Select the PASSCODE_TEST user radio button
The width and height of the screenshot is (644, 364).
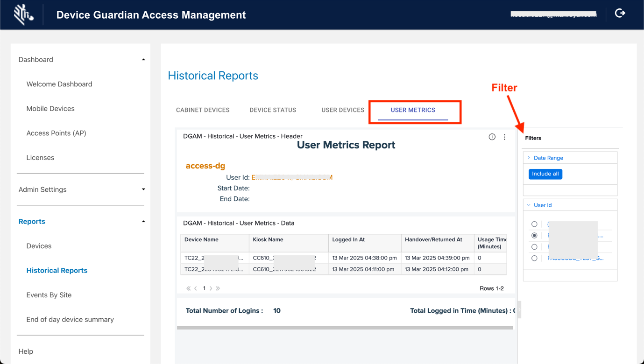tap(534, 258)
